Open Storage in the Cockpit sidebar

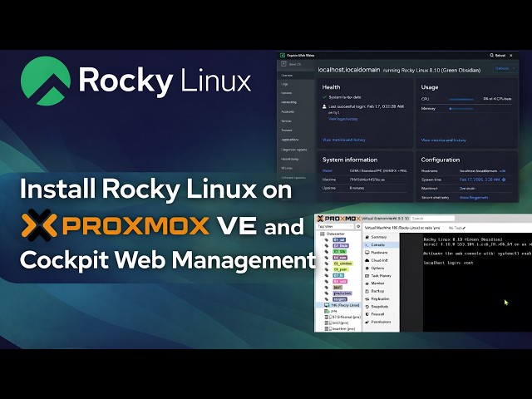click(x=286, y=93)
